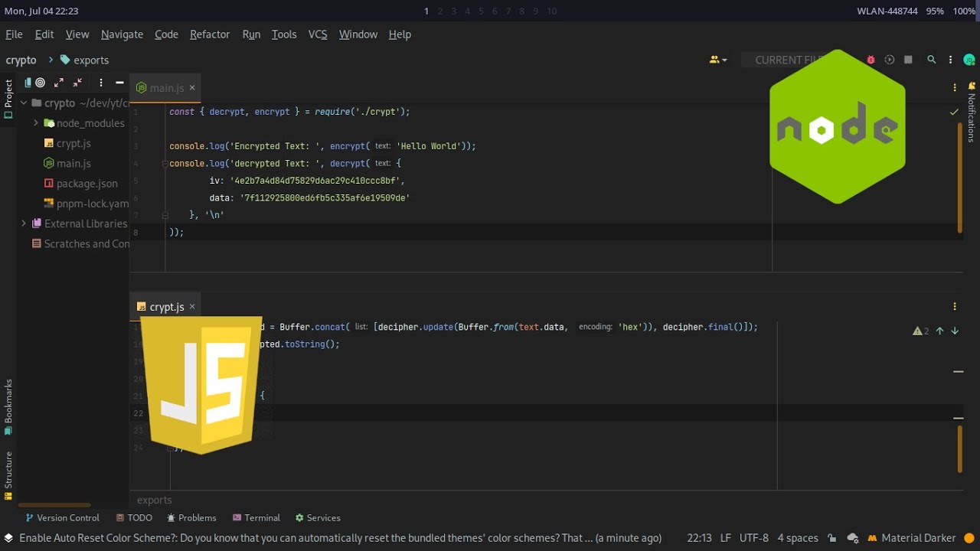The image size is (980, 551).
Task: Click the 22:13 caret position indicator
Action: coord(700,538)
